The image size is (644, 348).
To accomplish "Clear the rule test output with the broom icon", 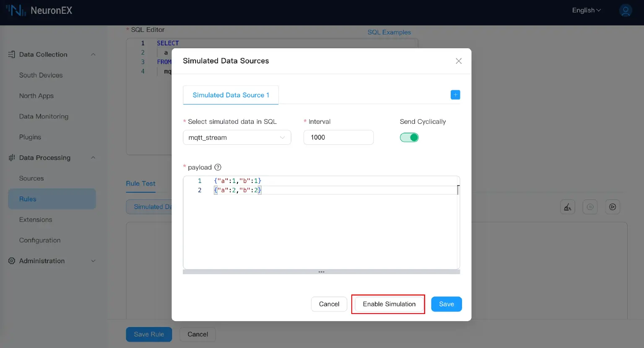I will [x=567, y=207].
